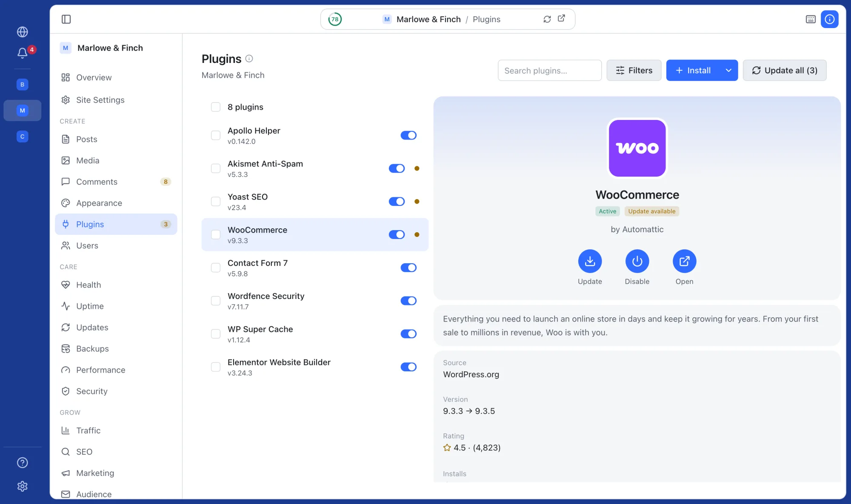This screenshot has width=851, height=504.
Task: Go to Overview in sidebar
Action: (x=116, y=77)
